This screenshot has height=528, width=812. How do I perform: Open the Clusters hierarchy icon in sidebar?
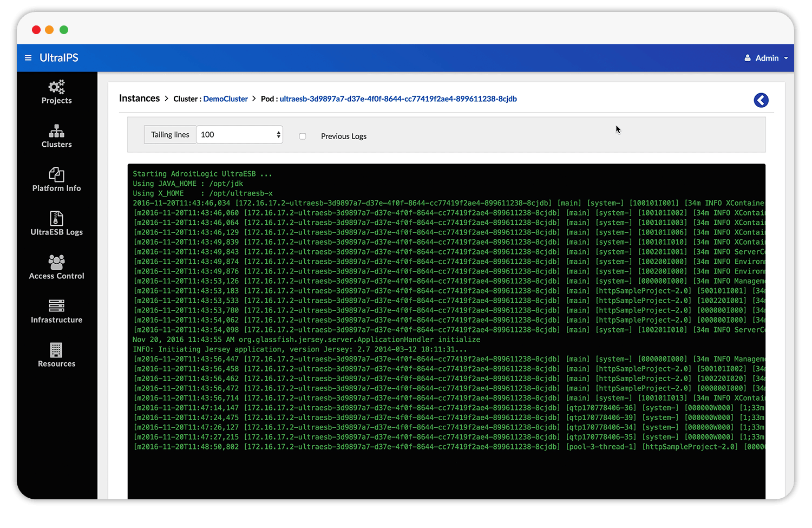click(x=56, y=131)
